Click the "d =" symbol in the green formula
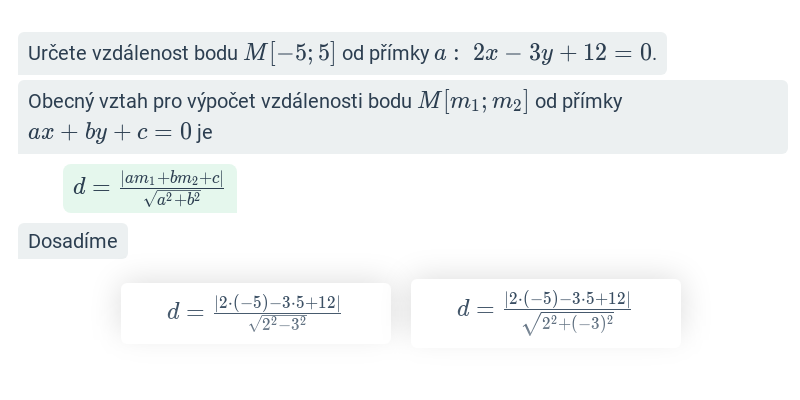Image resolution: width=800 pixels, height=400 pixels. click(91, 188)
